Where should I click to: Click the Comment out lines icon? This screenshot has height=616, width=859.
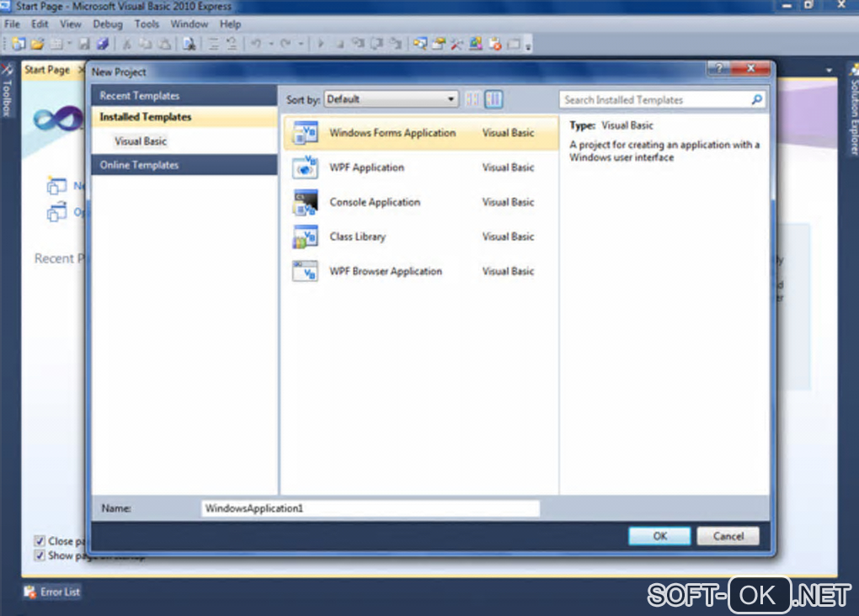click(213, 44)
